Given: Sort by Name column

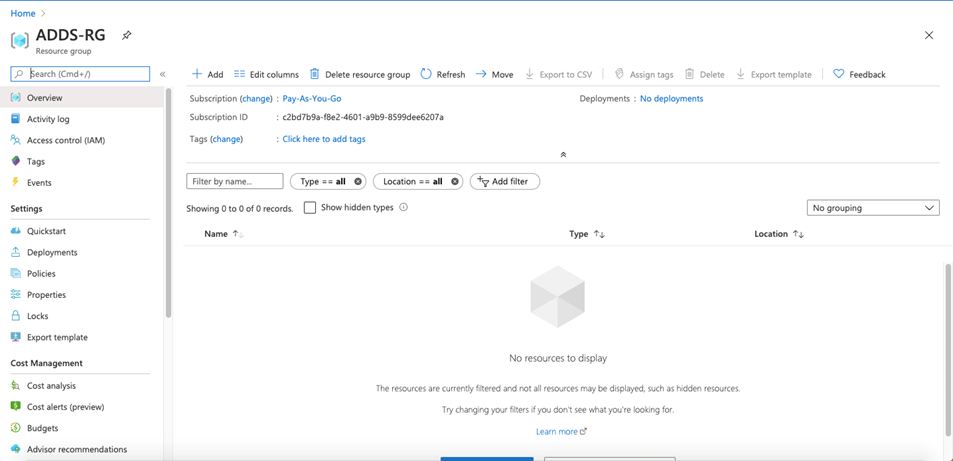Looking at the screenshot, I should click(224, 234).
